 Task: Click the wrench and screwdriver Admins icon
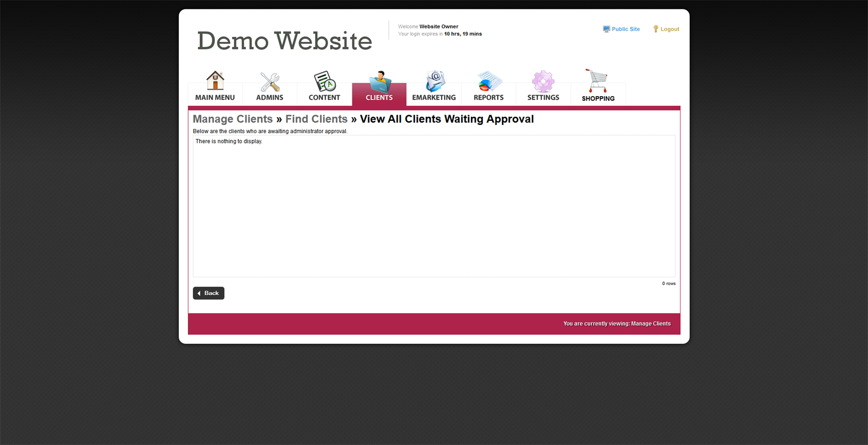[270, 82]
